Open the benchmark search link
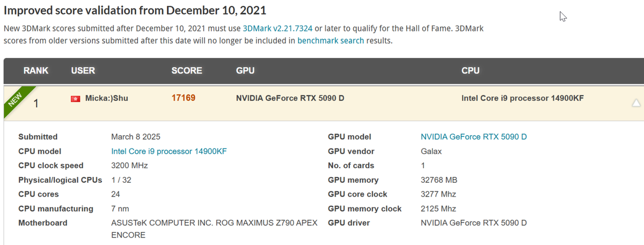Viewport: 644px width, 245px height. 331,40
